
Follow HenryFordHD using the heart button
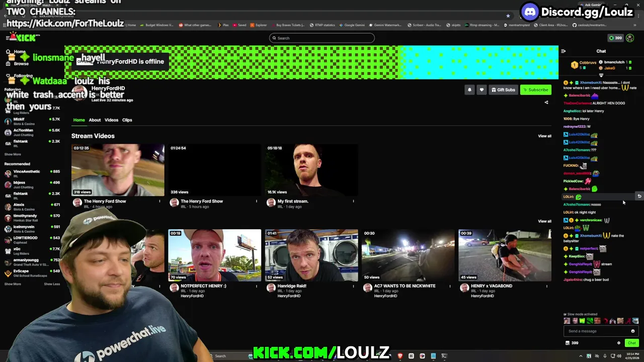[481, 90]
